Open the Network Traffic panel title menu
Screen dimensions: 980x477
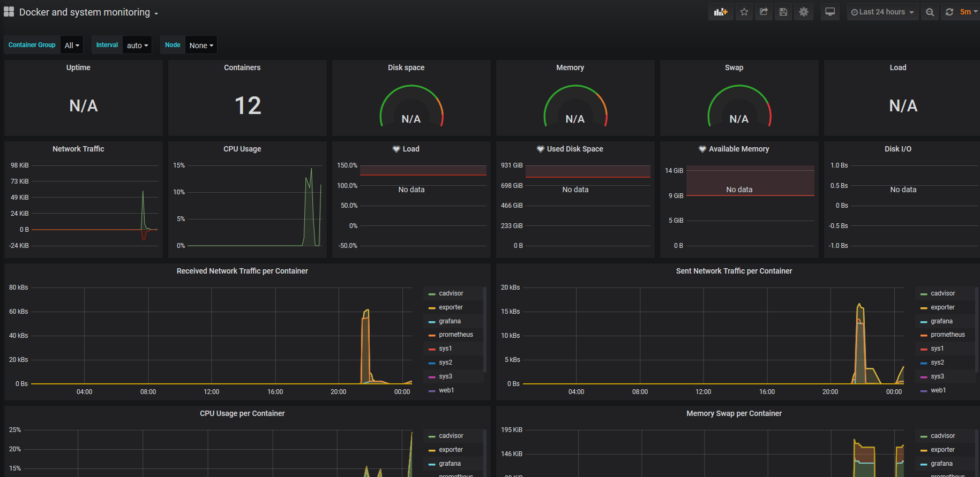coord(78,149)
